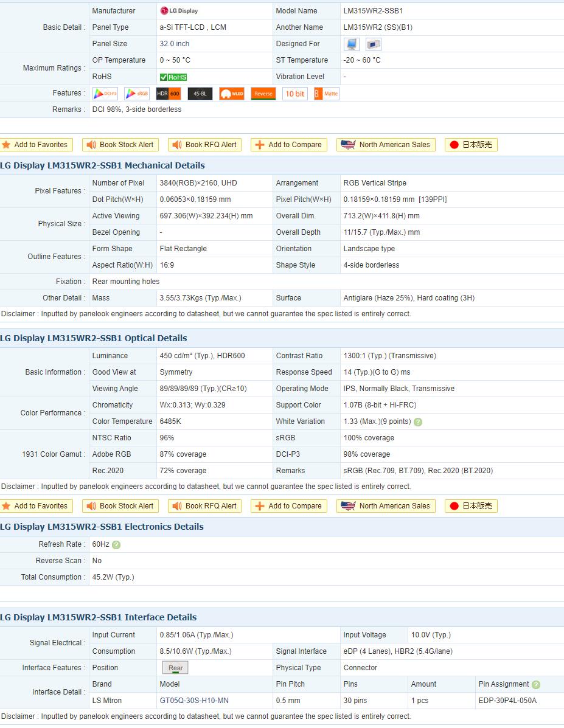Image resolution: width=564 pixels, height=728 pixels.
Task: Click RGB Vertical Stripe arrangement value
Action: click(374, 183)
